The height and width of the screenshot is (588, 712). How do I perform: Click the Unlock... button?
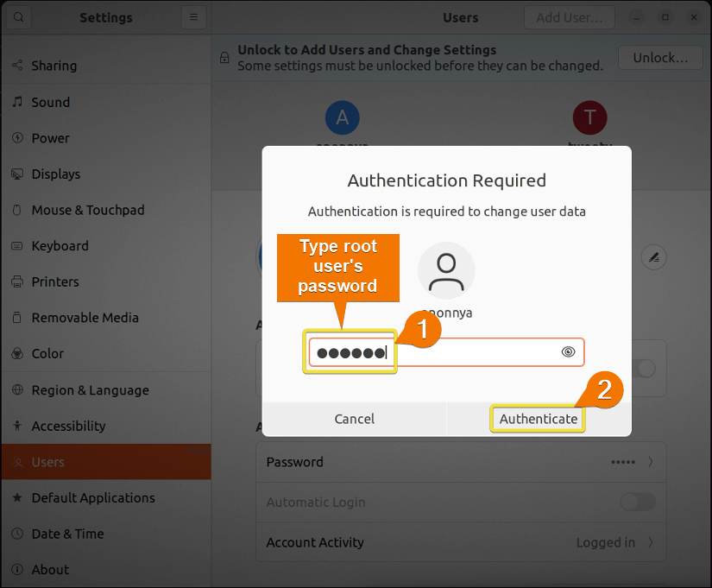(660, 58)
